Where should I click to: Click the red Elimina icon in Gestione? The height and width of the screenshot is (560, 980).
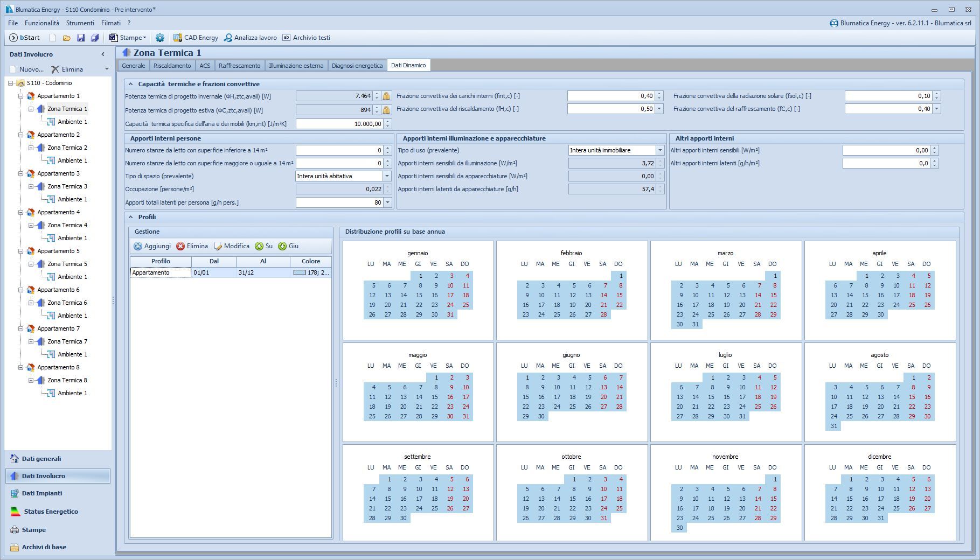181,246
